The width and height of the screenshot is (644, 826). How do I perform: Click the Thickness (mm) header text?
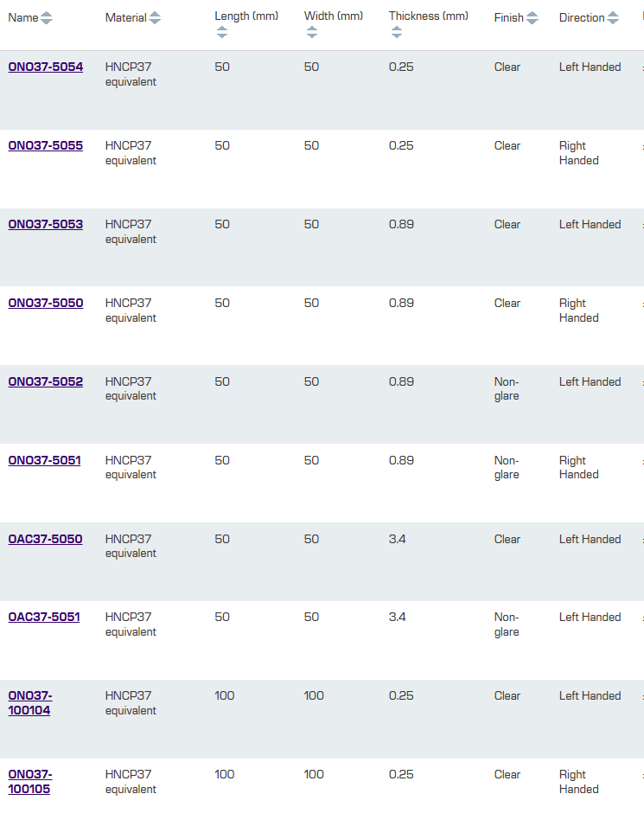pyautogui.click(x=428, y=16)
